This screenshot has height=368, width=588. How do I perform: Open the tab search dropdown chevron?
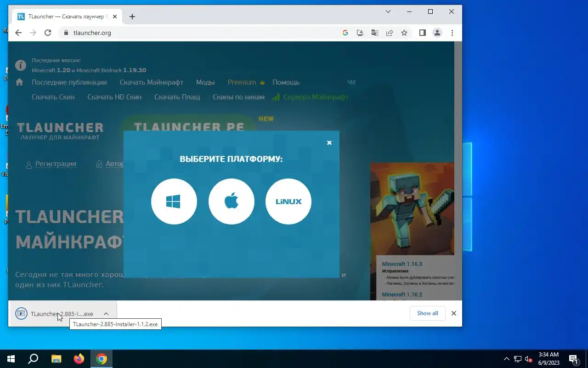pos(388,11)
